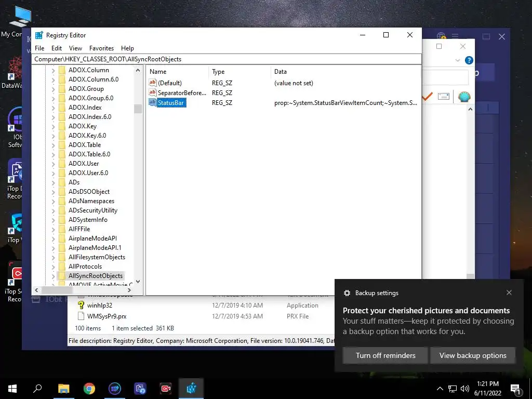Expand the ADOX.Column.6.0 key

[54, 80]
